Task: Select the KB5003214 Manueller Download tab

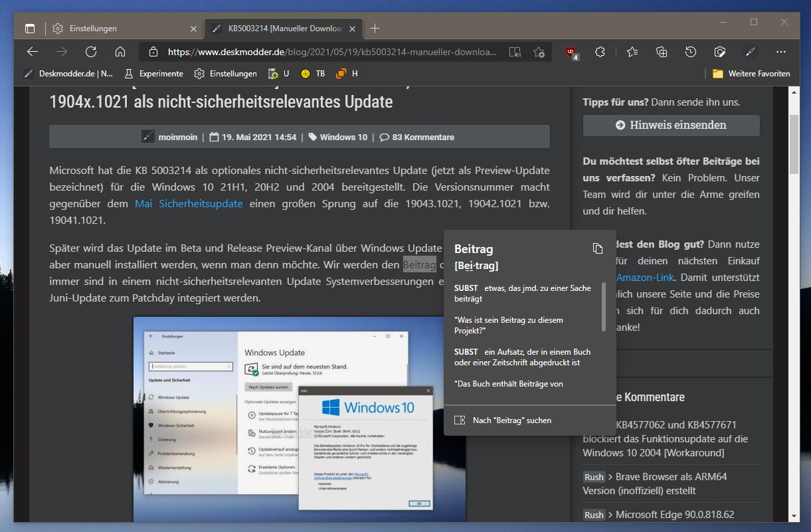Action: (x=284, y=29)
